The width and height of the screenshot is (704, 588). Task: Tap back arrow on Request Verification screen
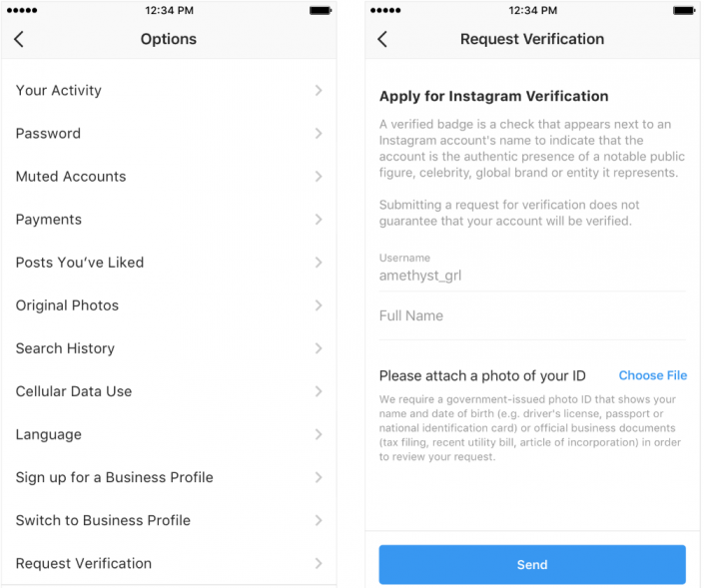click(382, 40)
